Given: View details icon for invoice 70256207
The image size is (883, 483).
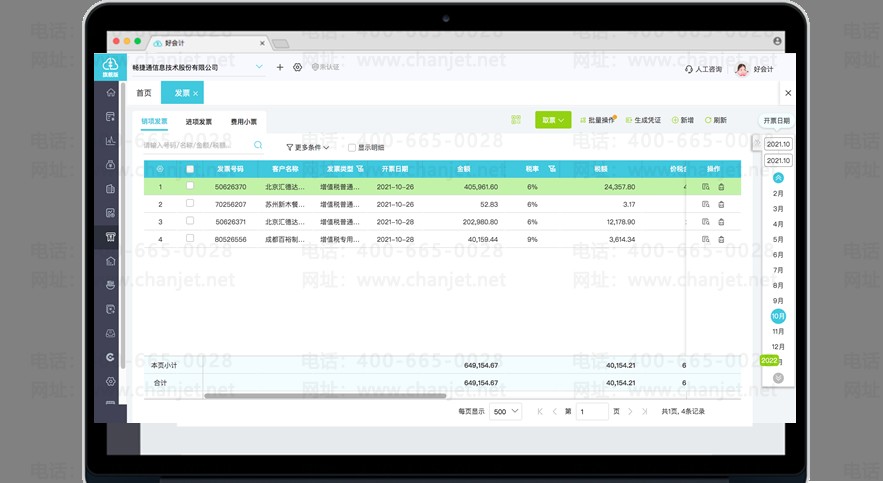Looking at the screenshot, I should pos(706,204).
